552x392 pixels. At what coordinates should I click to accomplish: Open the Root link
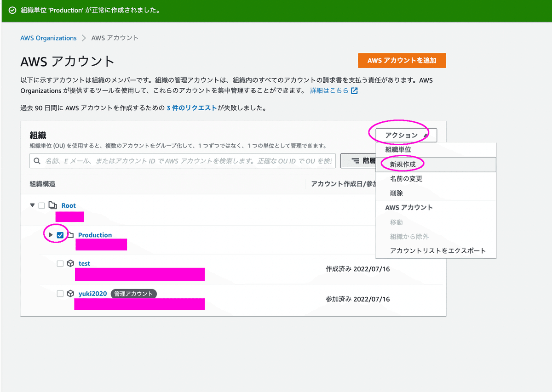click(69, 205)
